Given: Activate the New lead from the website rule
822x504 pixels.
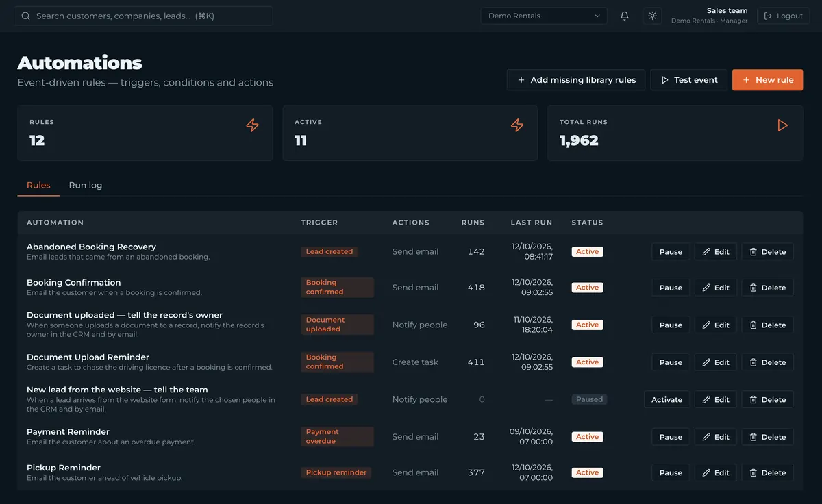Looking at the screenshot, I should 667,400.
